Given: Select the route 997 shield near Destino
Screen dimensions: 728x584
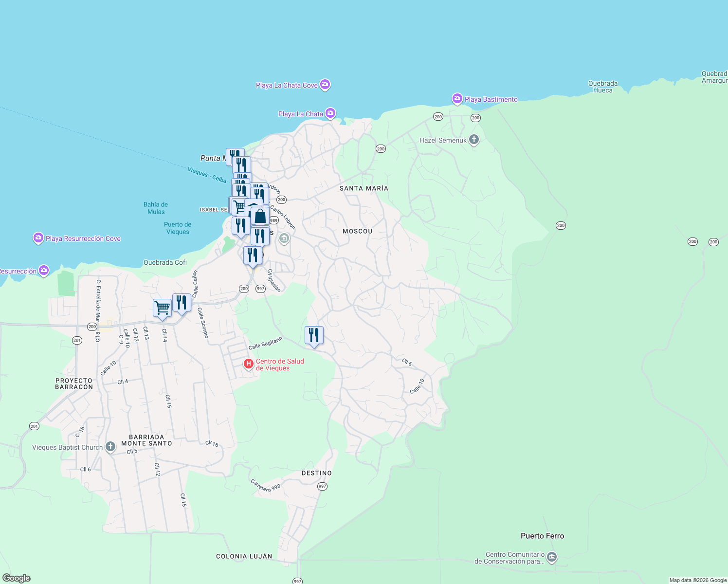Looking at the screenshot, I should tap(322, 486).
